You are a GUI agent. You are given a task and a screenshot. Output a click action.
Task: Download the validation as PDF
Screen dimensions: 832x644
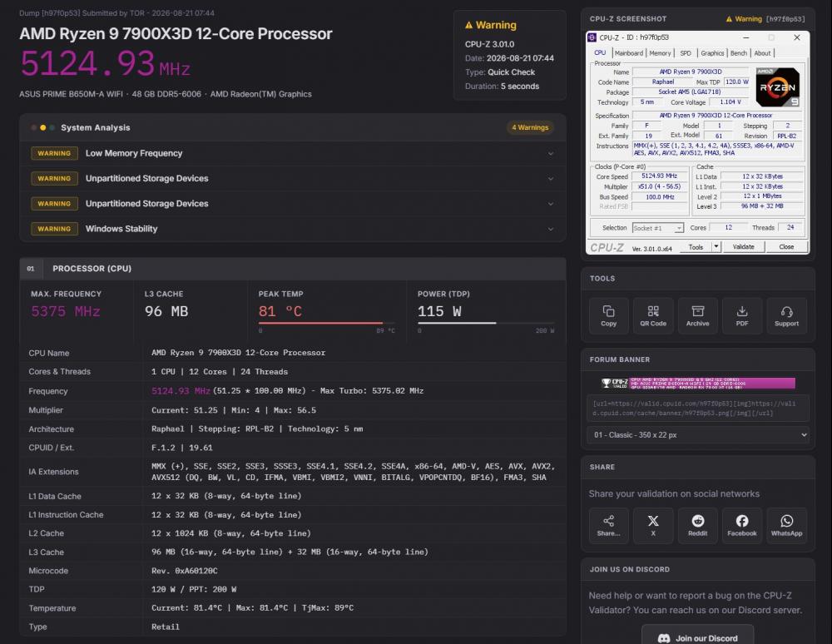(x=742, y=315)
